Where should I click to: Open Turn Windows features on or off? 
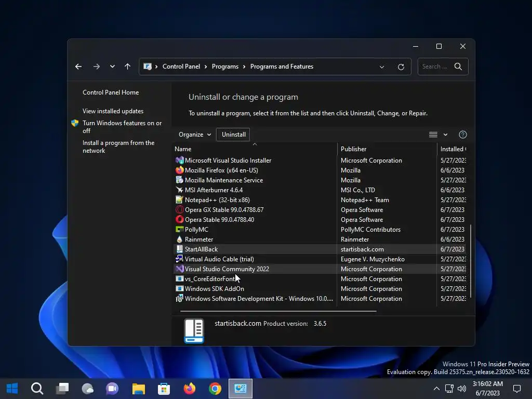[122, 127]
